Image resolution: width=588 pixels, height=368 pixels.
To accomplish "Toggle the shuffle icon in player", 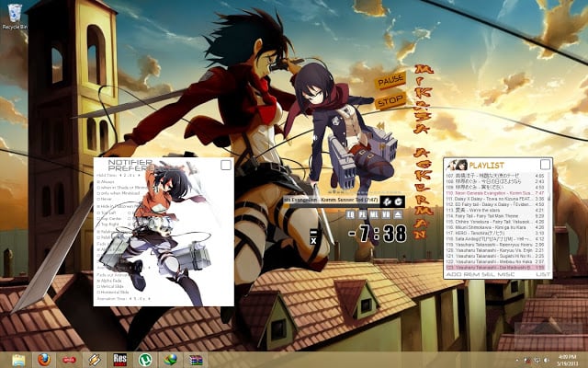I will (x=387, y=201).
